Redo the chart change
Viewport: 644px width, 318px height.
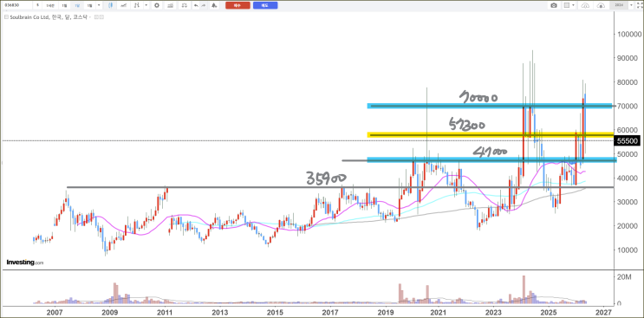(204, 5)
